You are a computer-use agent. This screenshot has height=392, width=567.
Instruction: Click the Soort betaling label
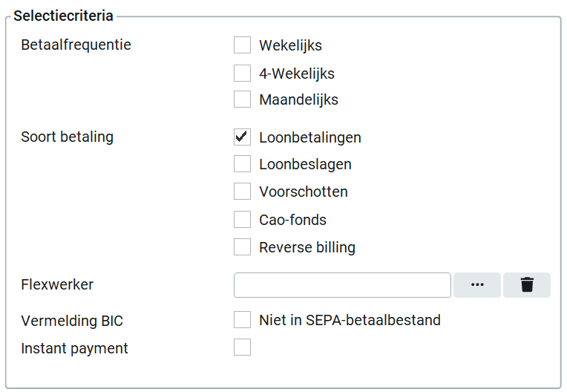coord(67,137)
